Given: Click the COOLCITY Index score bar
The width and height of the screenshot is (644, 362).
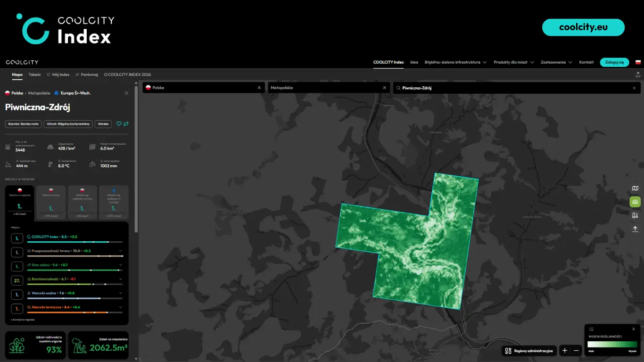Looking at the screenshot, I should pos(75,242).
